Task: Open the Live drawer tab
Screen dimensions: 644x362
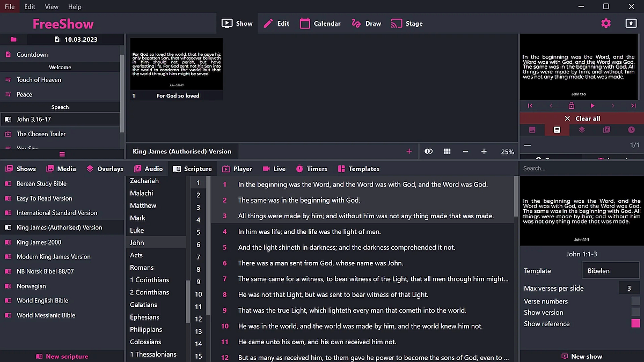Action: [274, 168]
